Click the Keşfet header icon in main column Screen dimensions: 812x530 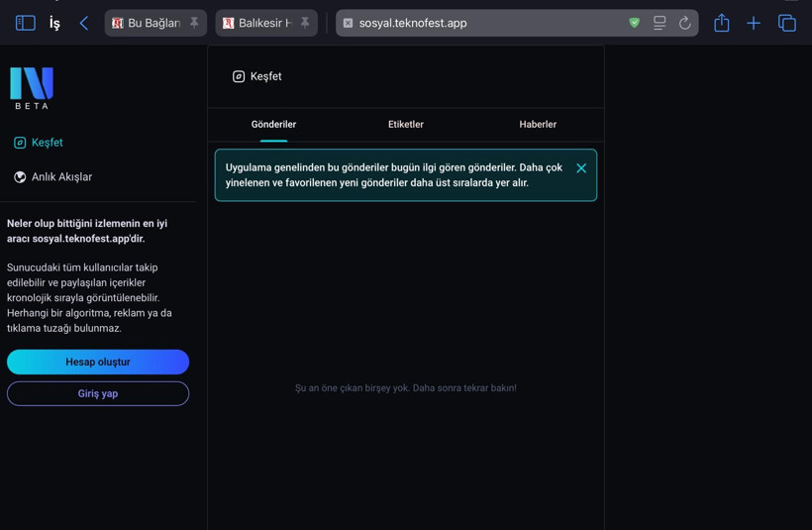(x=239, y=76)
